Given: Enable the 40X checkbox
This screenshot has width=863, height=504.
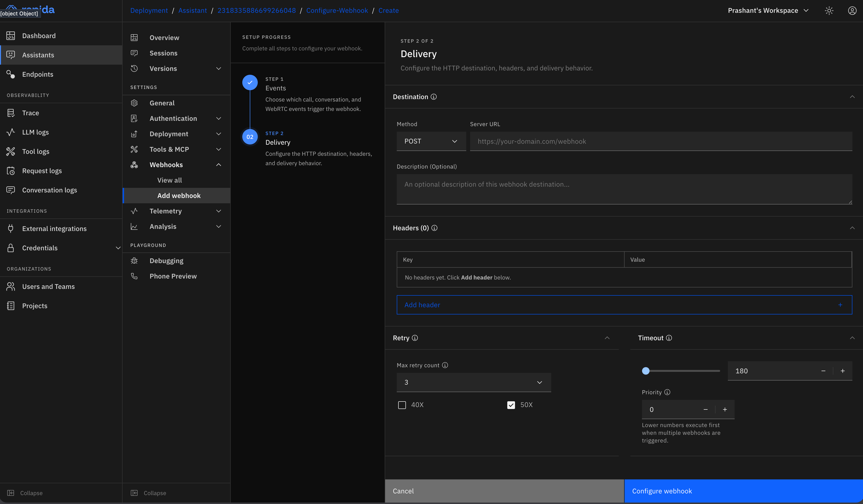Looking at the screenshot, I should click(x=402, y=405).
